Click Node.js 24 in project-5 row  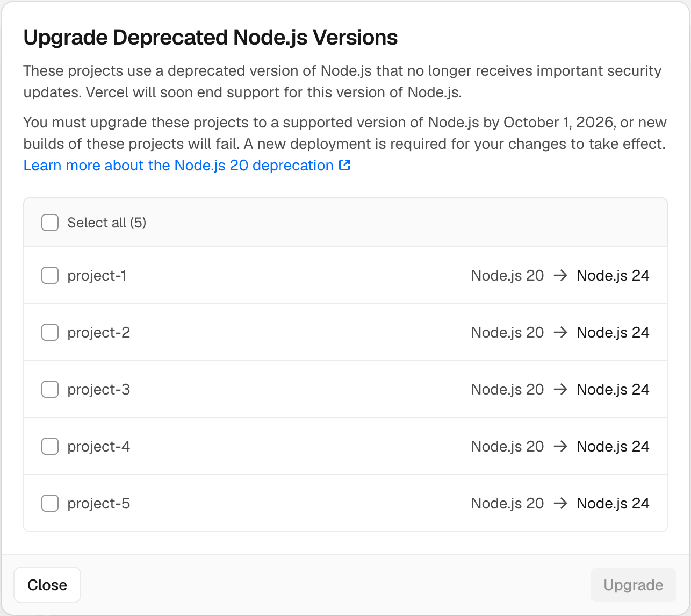[613, 504]
